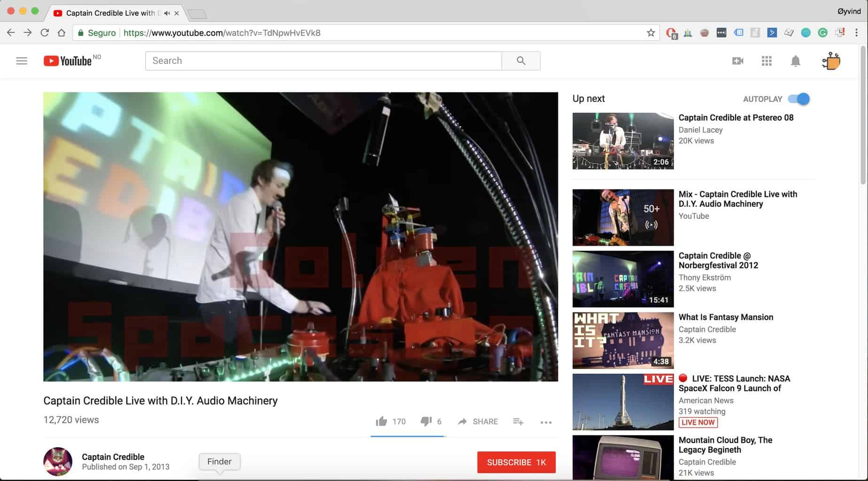Close the Captain Credible tab
Image resolution: width=868 pixels, height=481 pixels.
[177, 13]
